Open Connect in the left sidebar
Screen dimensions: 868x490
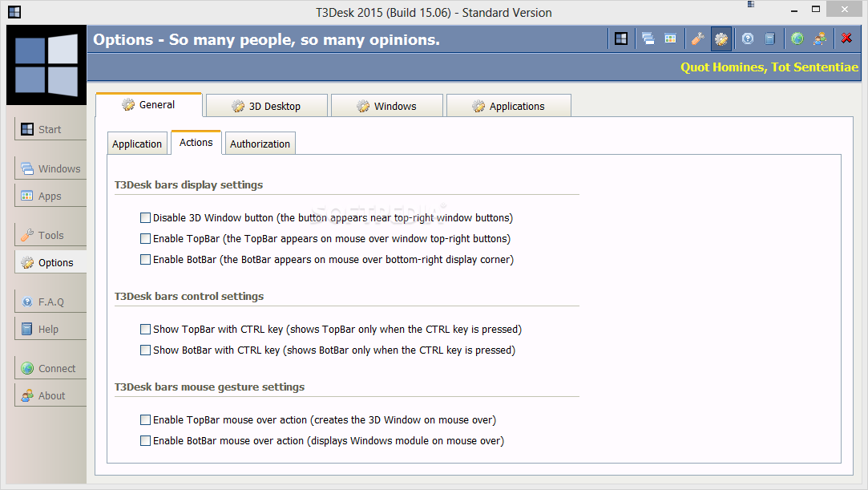tap(50, 368)
